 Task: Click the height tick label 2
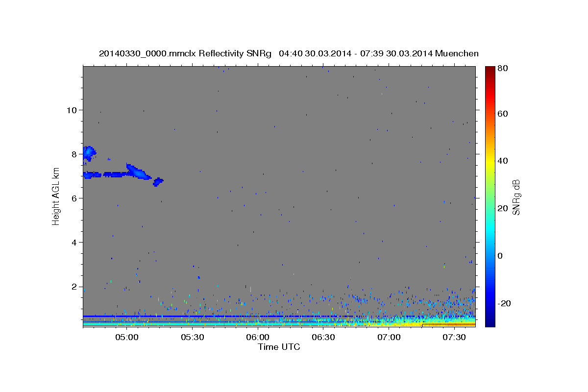coord(74,287)
